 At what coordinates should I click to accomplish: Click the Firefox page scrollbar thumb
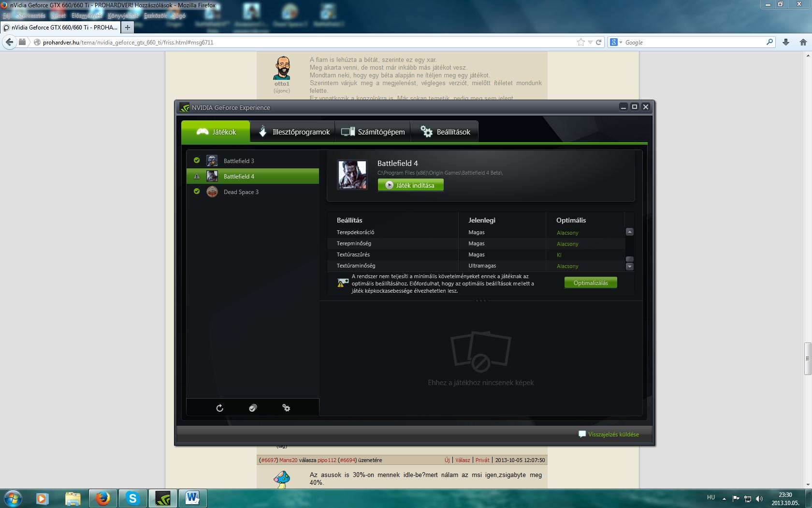(x=808, y=359)
